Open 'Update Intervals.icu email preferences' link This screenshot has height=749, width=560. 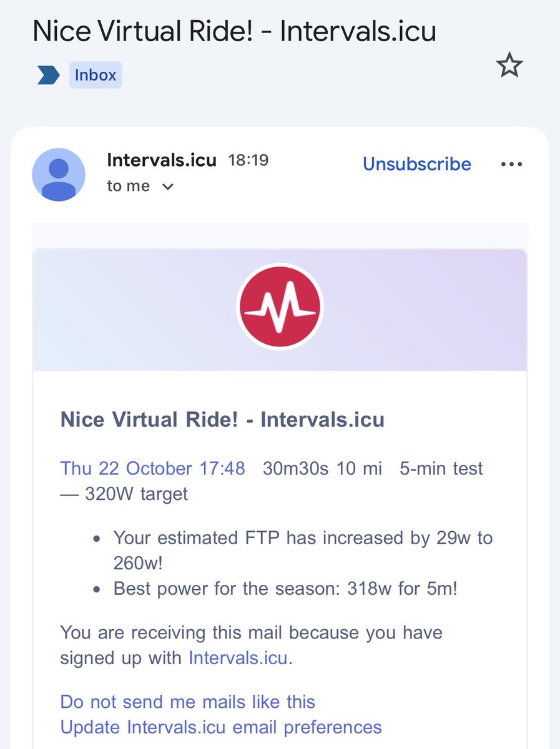pos(221,727)
